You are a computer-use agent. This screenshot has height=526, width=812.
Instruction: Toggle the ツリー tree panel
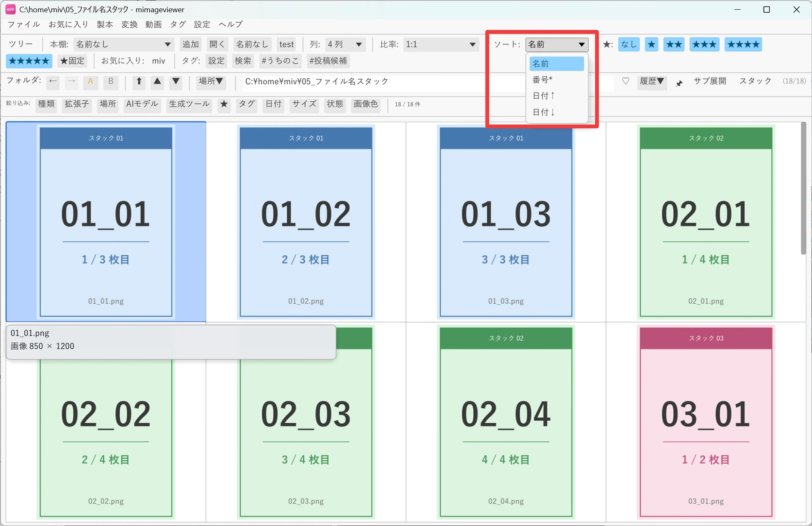click(21, 44)
